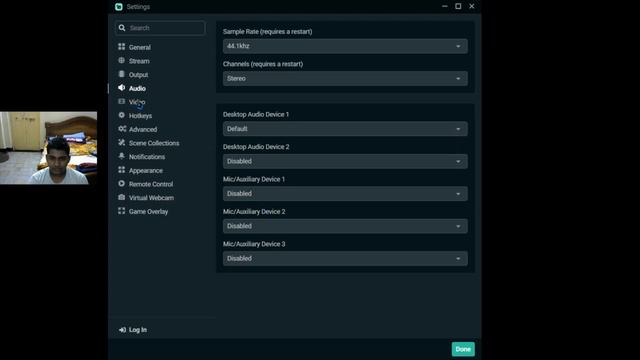
Task: Open the General settings section
Action: point(140,47)
